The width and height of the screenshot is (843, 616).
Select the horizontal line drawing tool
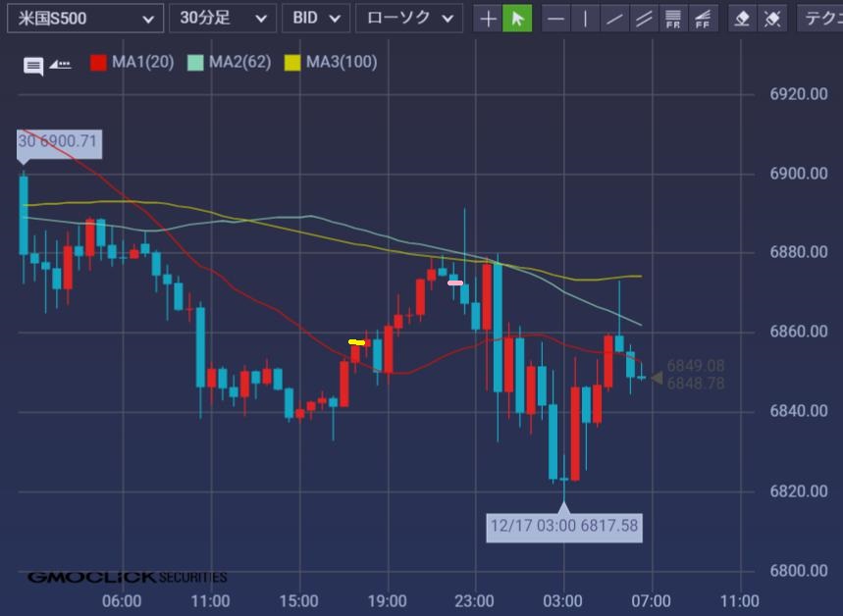click(x=556, y=19)
